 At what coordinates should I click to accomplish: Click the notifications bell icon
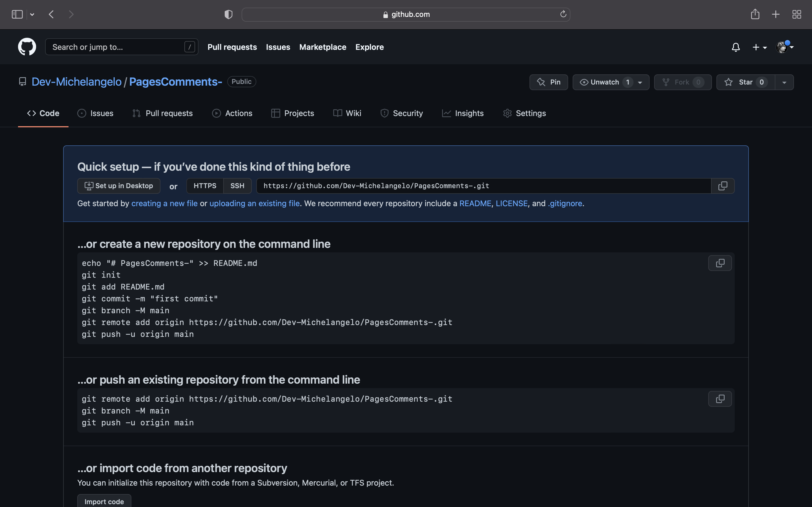735,47
